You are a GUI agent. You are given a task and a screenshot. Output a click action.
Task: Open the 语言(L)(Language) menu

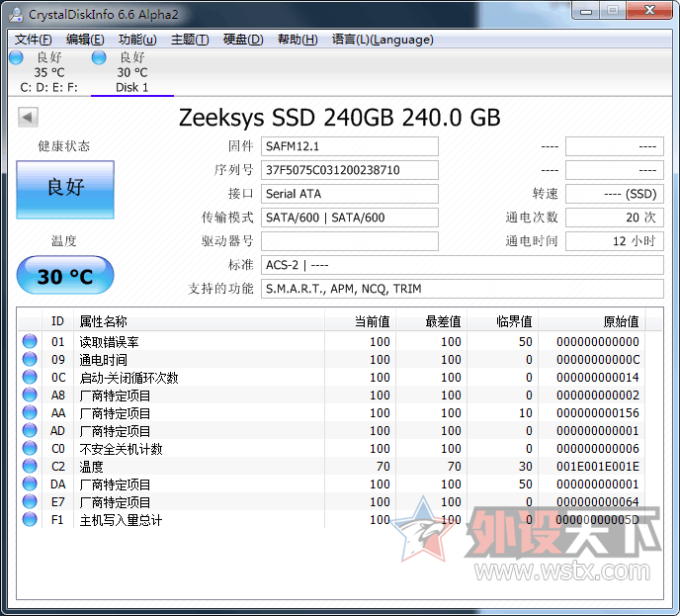click(382, 40)
